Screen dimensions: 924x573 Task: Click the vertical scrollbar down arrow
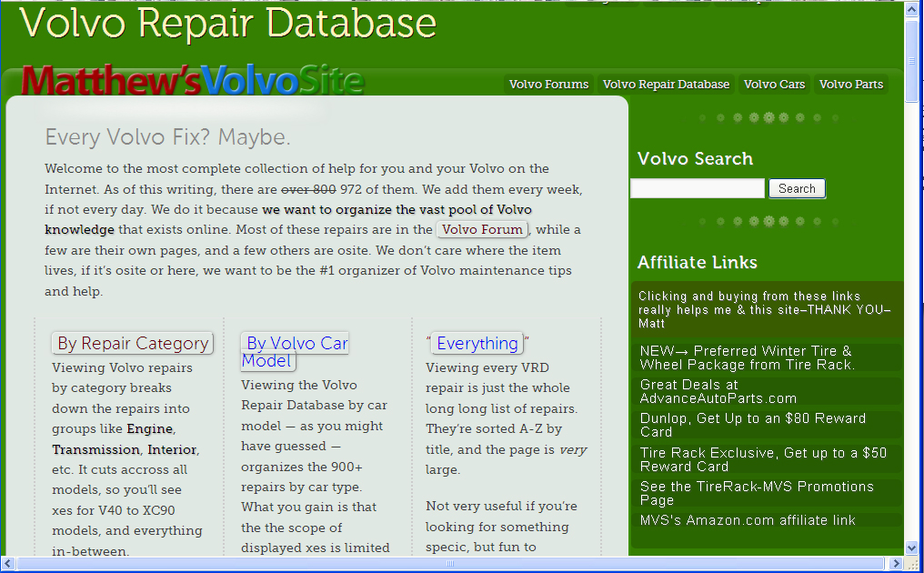[x=912, y=548]
